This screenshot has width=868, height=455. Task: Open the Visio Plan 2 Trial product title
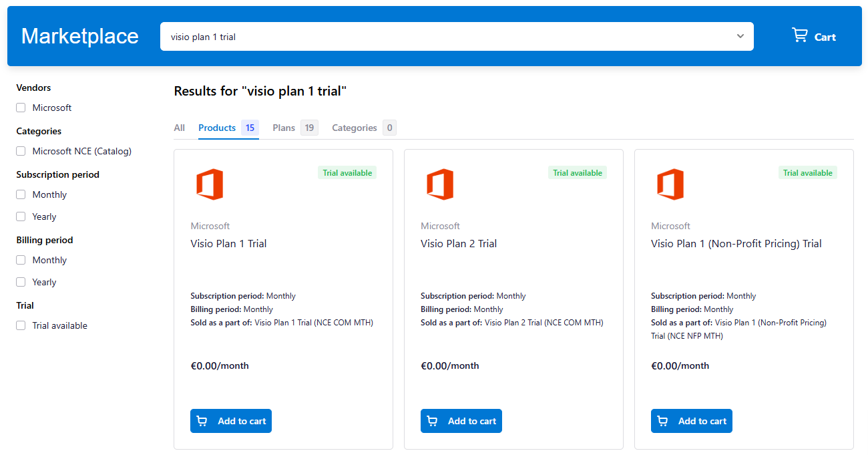point(459,244)
